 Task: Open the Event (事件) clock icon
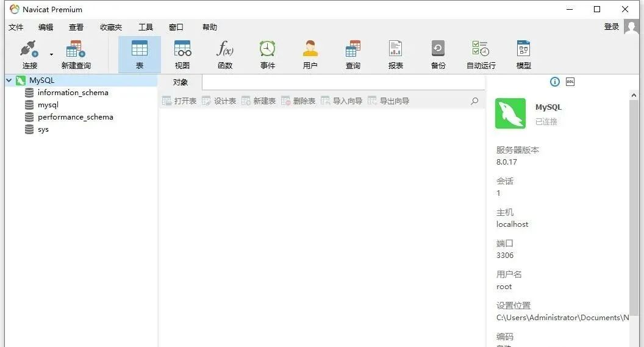(267, 49)
